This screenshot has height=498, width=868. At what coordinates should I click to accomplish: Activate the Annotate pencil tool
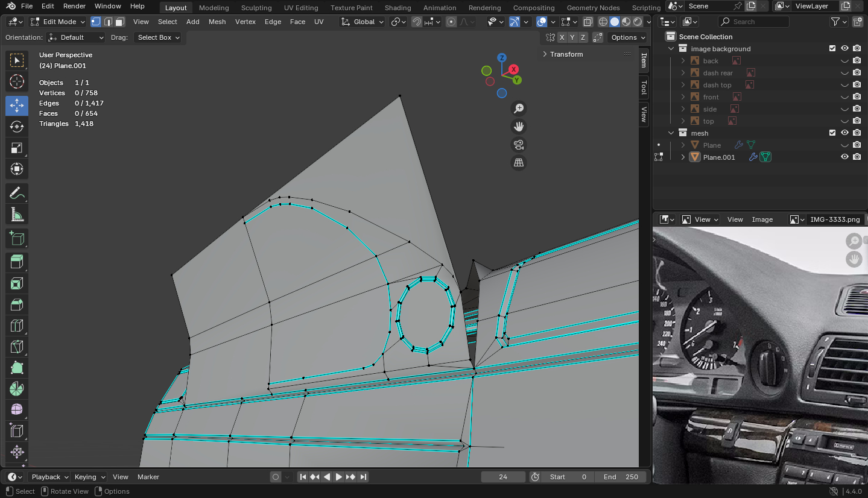coord(17,193)
